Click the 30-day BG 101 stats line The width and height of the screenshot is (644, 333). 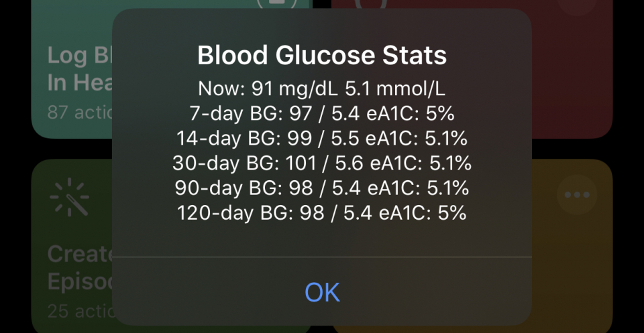(322, 163)
